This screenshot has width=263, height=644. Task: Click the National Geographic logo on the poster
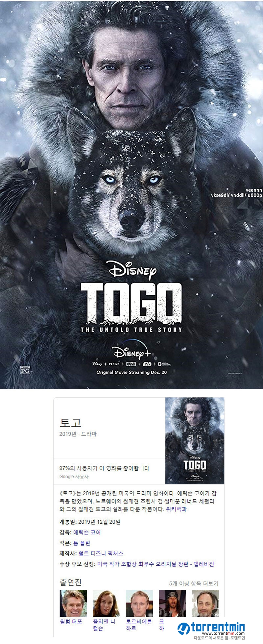point(164,364)
